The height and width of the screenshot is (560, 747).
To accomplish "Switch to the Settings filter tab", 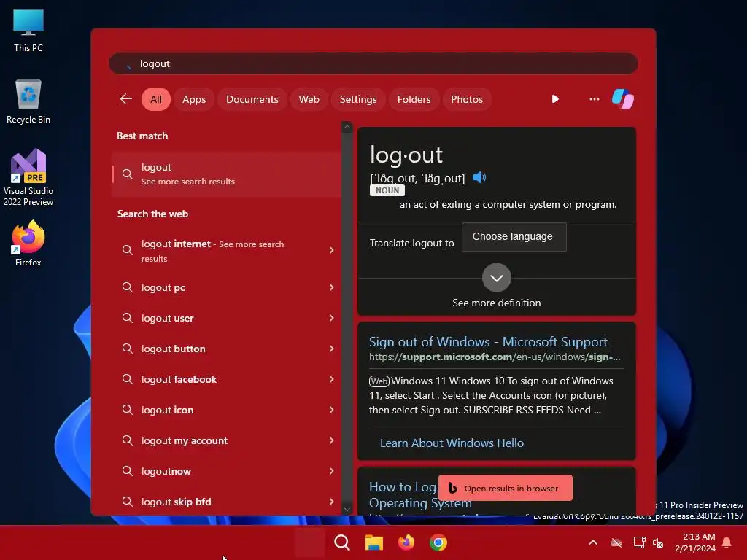I will pyautogui.click(x=357, y=99).
